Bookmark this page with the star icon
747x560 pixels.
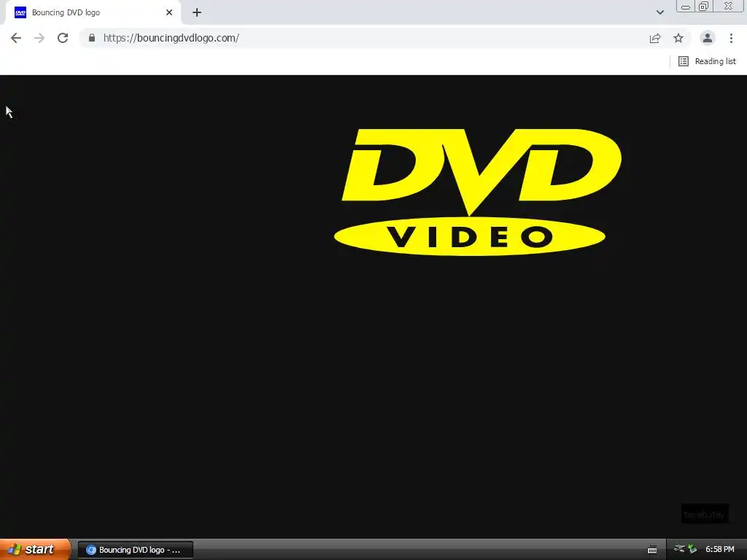[678, 38]
